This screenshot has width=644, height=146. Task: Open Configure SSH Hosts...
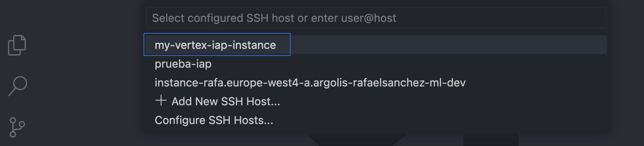[214, 120]
